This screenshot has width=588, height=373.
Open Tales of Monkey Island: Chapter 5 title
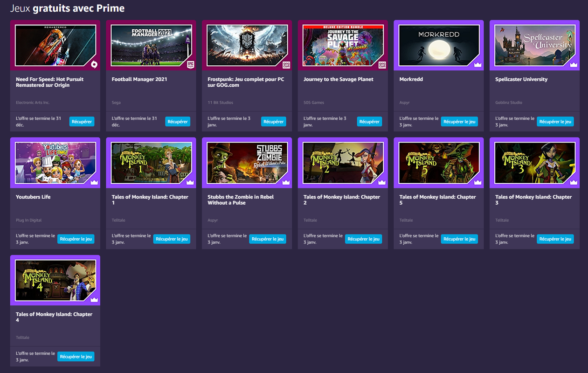tap(438, 200)
